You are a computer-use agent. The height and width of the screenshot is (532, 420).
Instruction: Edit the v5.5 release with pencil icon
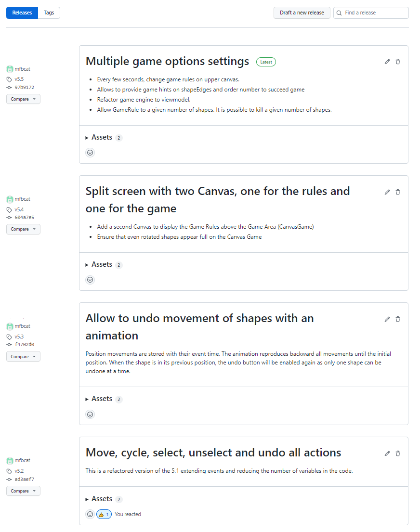click(x=387, y=62)
